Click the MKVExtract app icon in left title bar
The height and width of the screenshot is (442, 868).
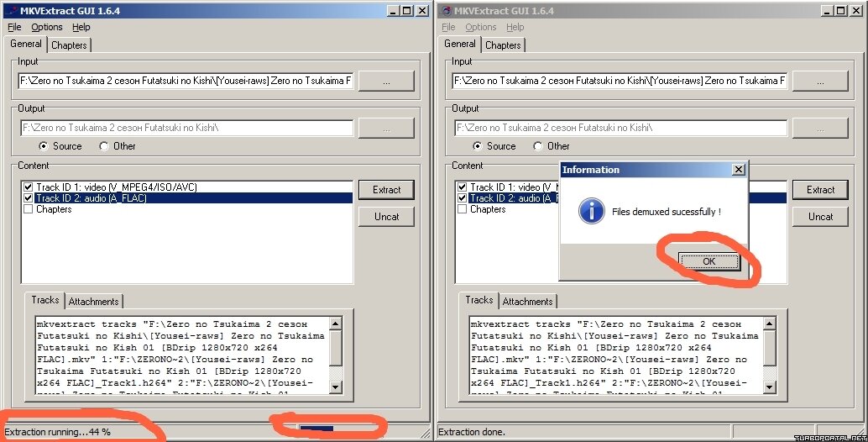point(11,11)
